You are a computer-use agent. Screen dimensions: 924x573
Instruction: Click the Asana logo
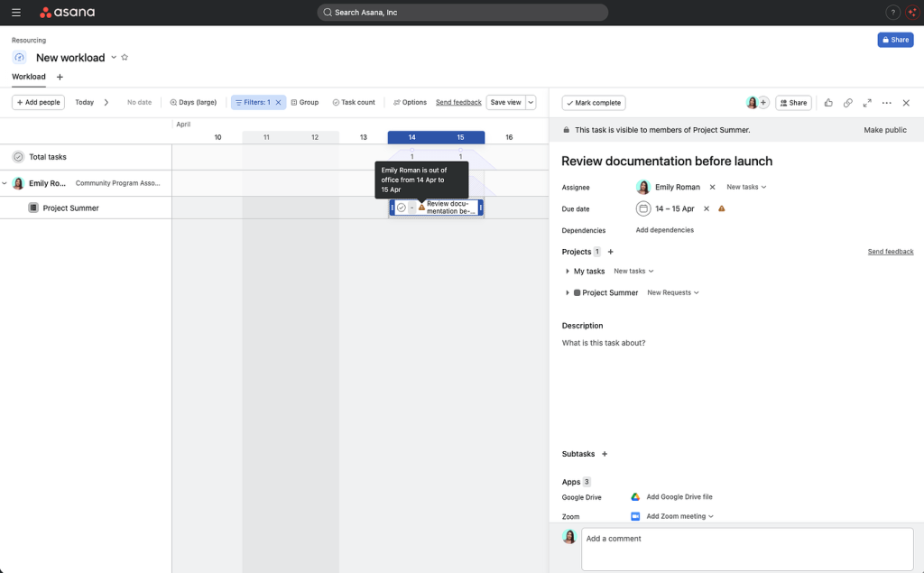[x=67, y=13]
